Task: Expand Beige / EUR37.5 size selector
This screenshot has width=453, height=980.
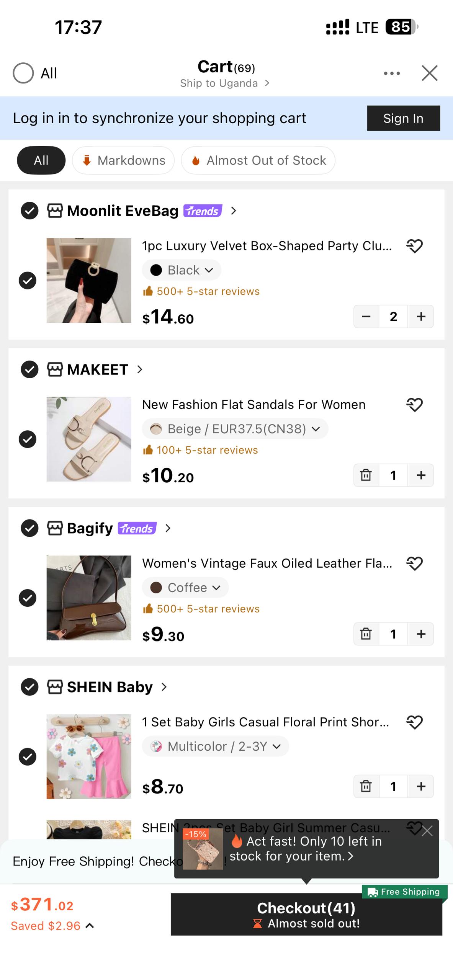Action: point(235,429)
